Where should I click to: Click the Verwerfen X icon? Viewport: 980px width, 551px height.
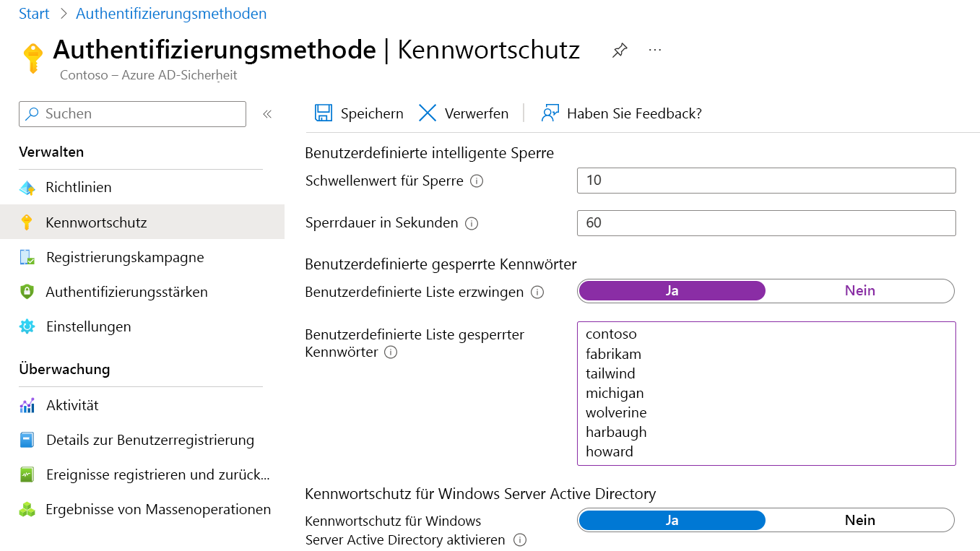click(x=428, y=113)
